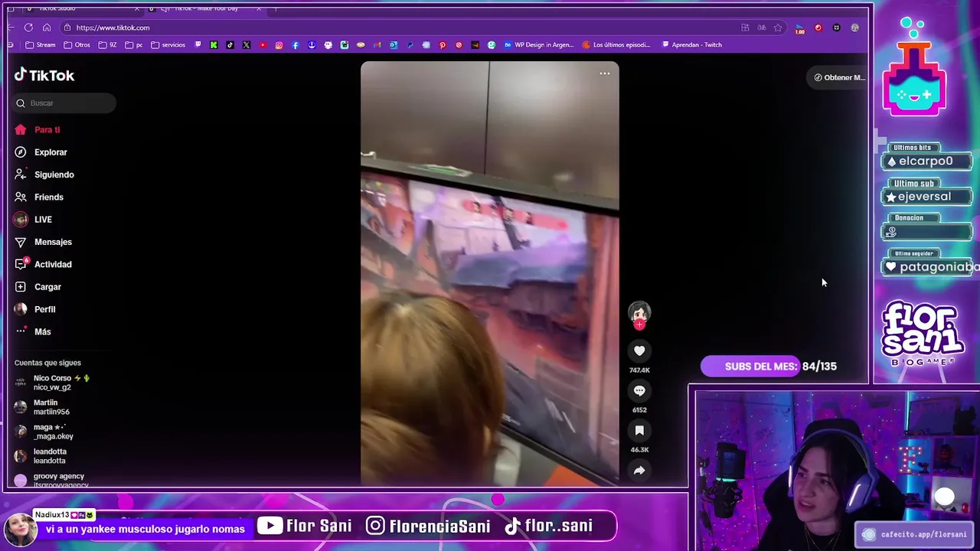Open Perfil page
This screenshot has width=980, height=551.
(34, 309)
